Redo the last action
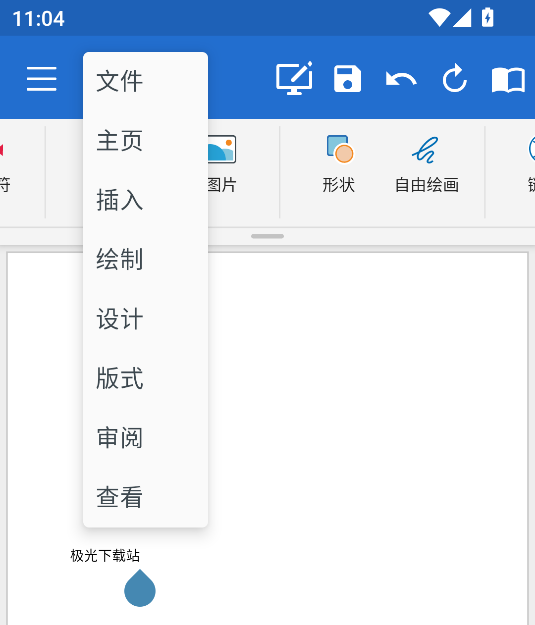 pyautogui.click(x=454, y=78)
